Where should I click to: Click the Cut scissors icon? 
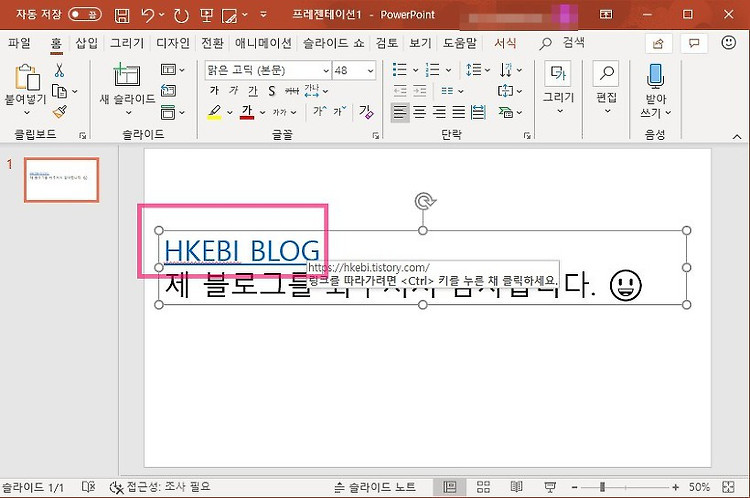pos(59,70)
